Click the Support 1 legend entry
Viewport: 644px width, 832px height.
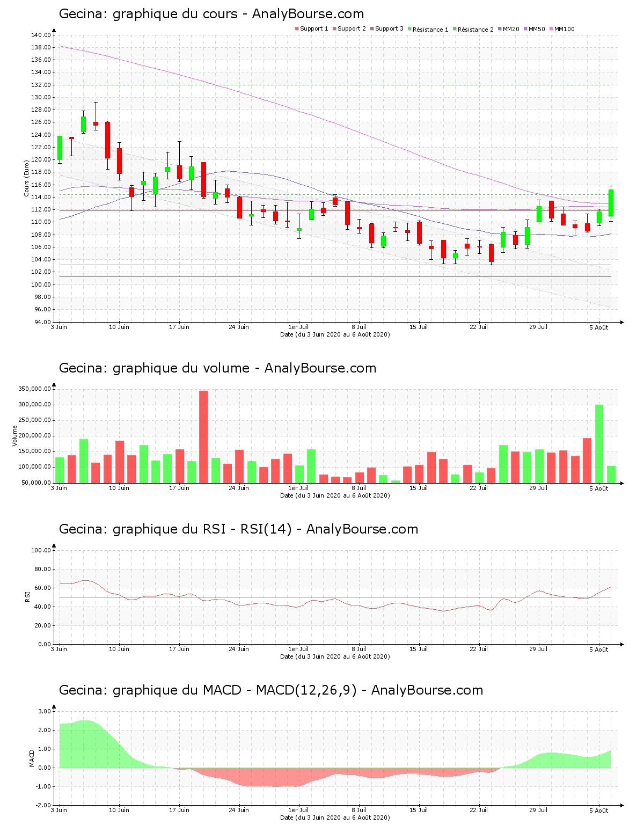(x=311, y=29)
